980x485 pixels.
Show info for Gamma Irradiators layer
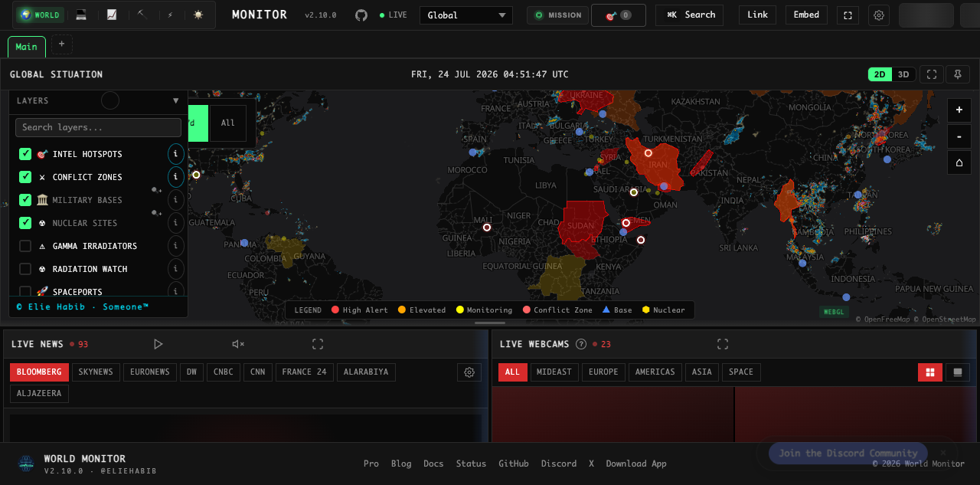click(x=176, y=246)
